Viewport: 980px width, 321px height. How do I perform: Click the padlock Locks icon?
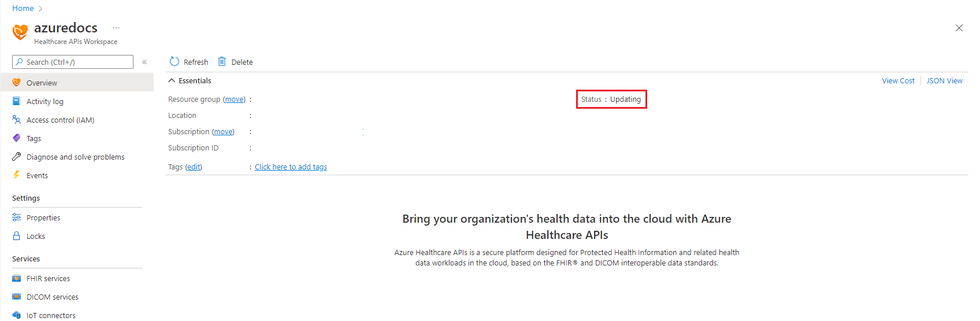(16, 236)
